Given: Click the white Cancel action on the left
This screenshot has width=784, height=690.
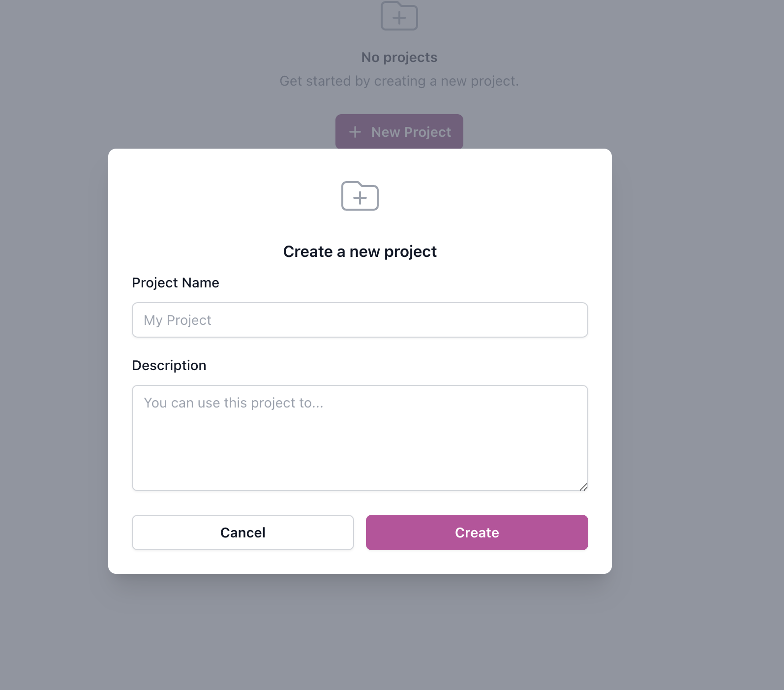Looking at the screenshot, I should 242,532.
